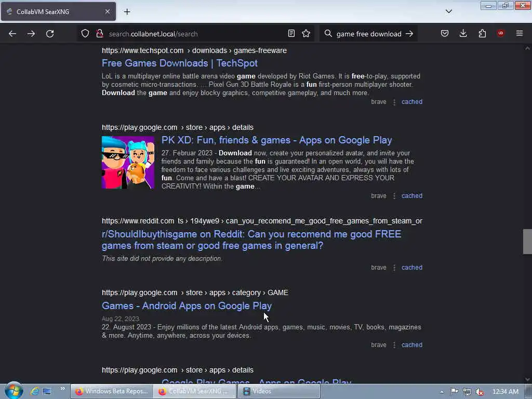Open the Firefox hamburger menu
The image size is (532, 399).
pos(520,33)
